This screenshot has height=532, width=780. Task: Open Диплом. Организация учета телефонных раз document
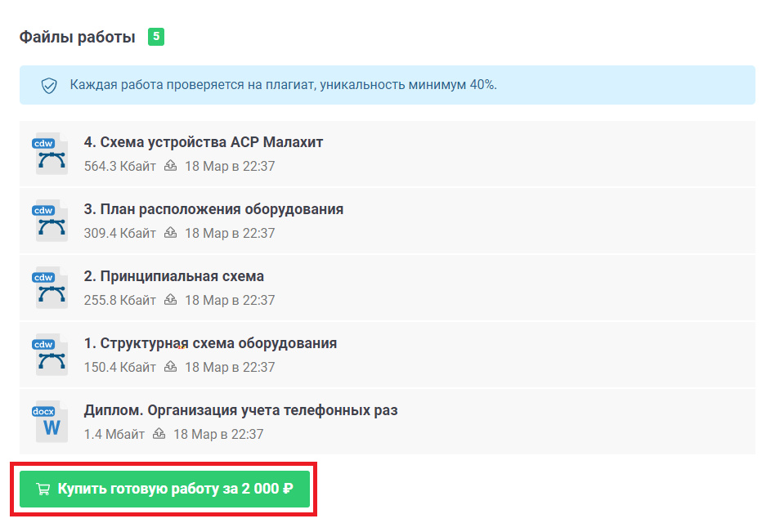[x=240, y=410]
